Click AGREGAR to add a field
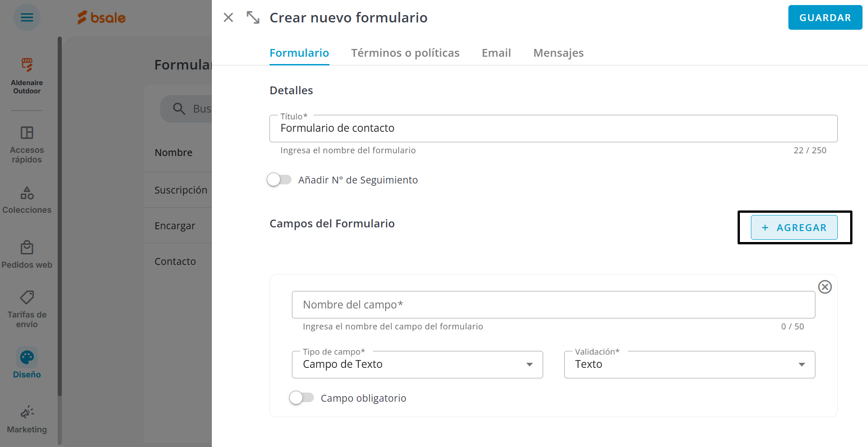Viewport: 868px width, 447px height. tap(794, 227)
